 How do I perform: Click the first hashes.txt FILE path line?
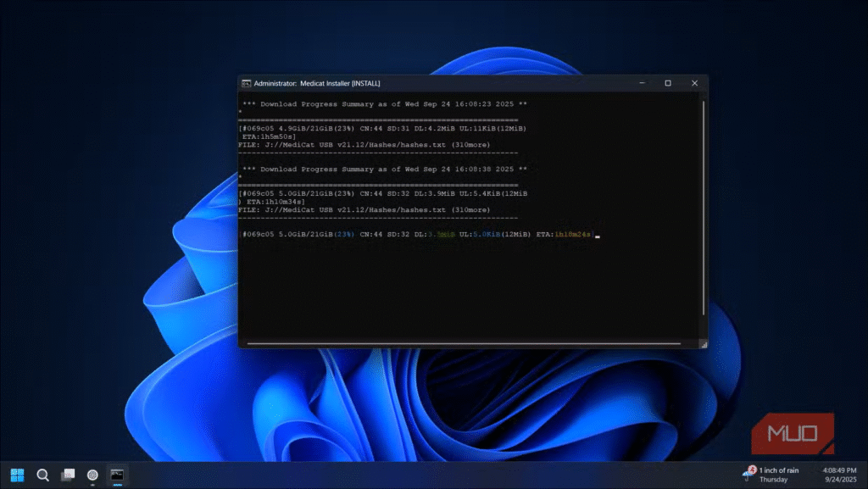point(364,145)
